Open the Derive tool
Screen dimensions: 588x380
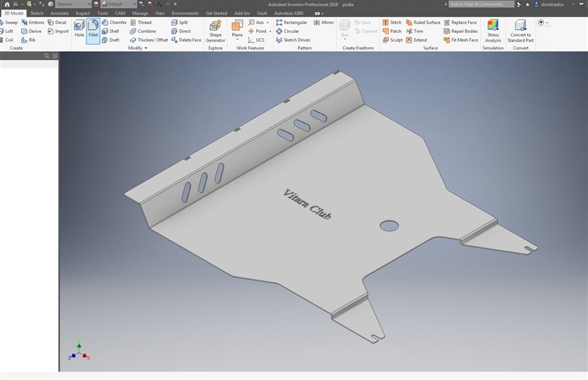[x=31, y=31]
